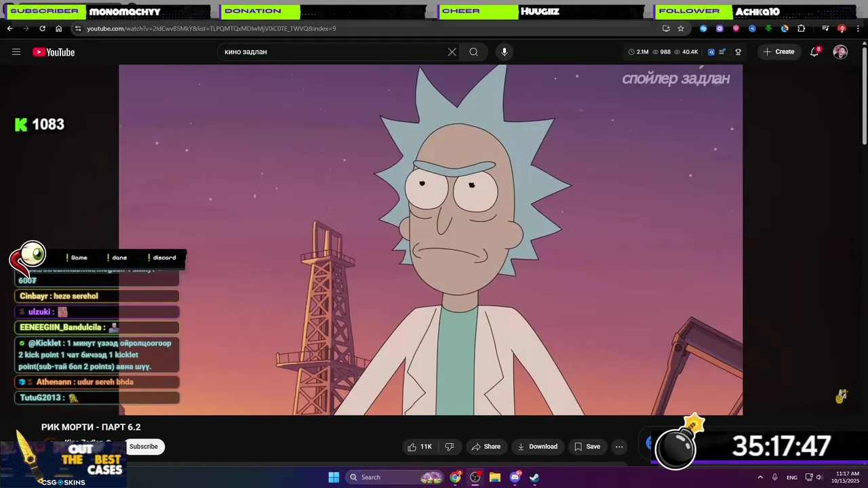Click the CSG Skins best cases banner
Viewport: 868px width, 488px height.
62,464
